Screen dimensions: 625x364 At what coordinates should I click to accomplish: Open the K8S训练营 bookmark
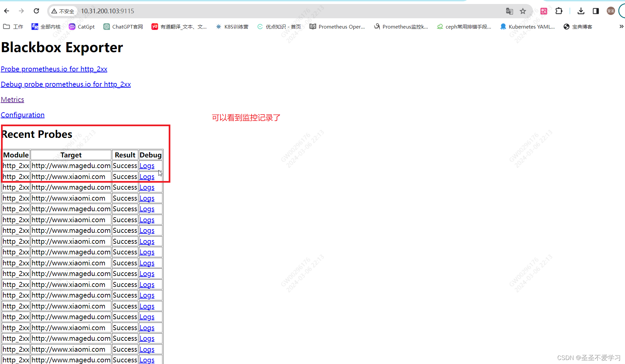(x=232, y=27)
